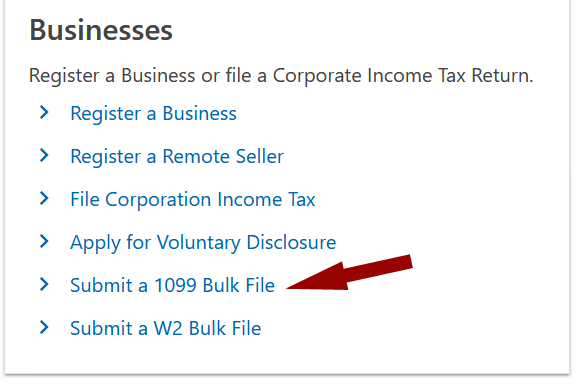Click blank space beneath Submit a W2 Bulk File
Viewport: 576px width, 384px height.
point(287,356)
